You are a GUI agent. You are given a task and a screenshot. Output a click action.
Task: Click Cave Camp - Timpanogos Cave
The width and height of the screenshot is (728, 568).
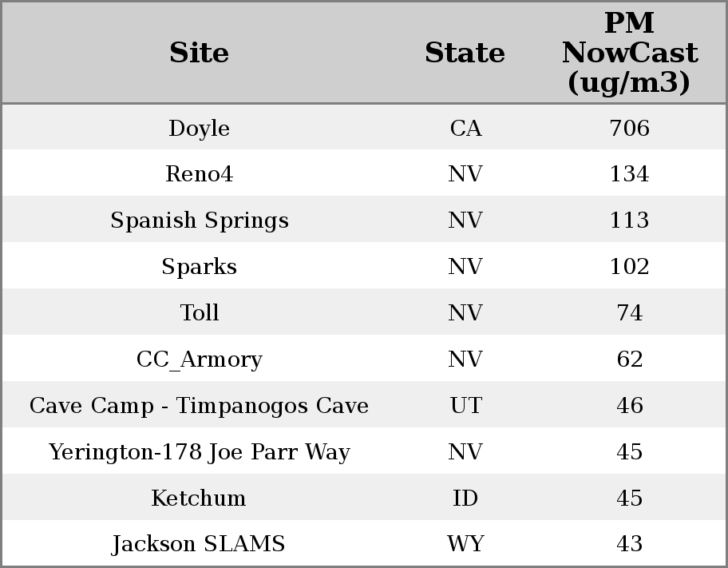199,406
